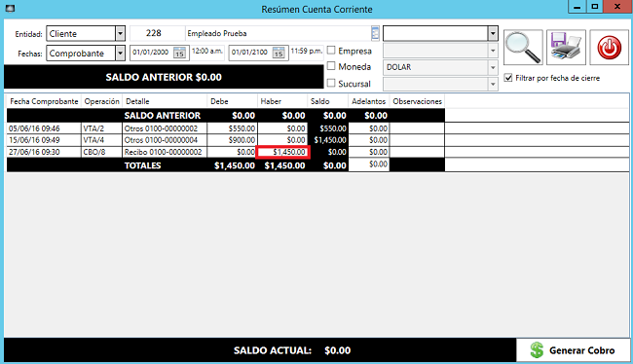The height and width of the screenshot is (364, 633).
Task: Click the small icon beside Empleado Prueba
Action: (x=375, y=33)
